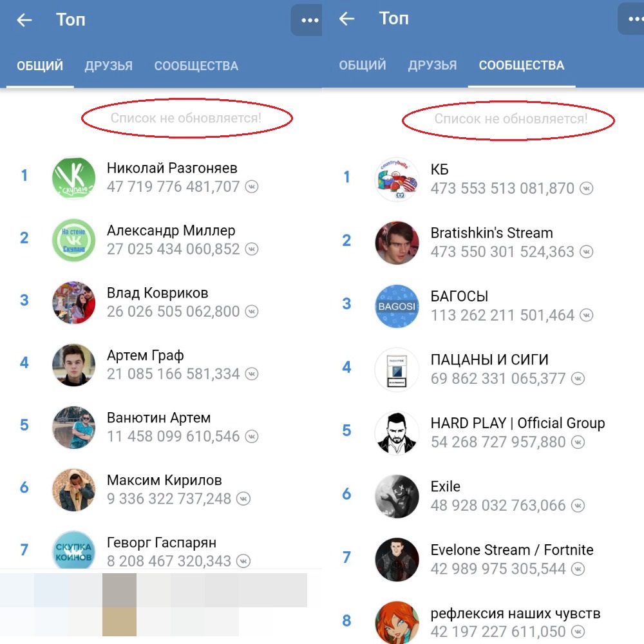Image resolution: width=644 pixels, height=644 pixels.
Task: Click coin icon next to 9 336 322 737,248
Action: (243, 498)
